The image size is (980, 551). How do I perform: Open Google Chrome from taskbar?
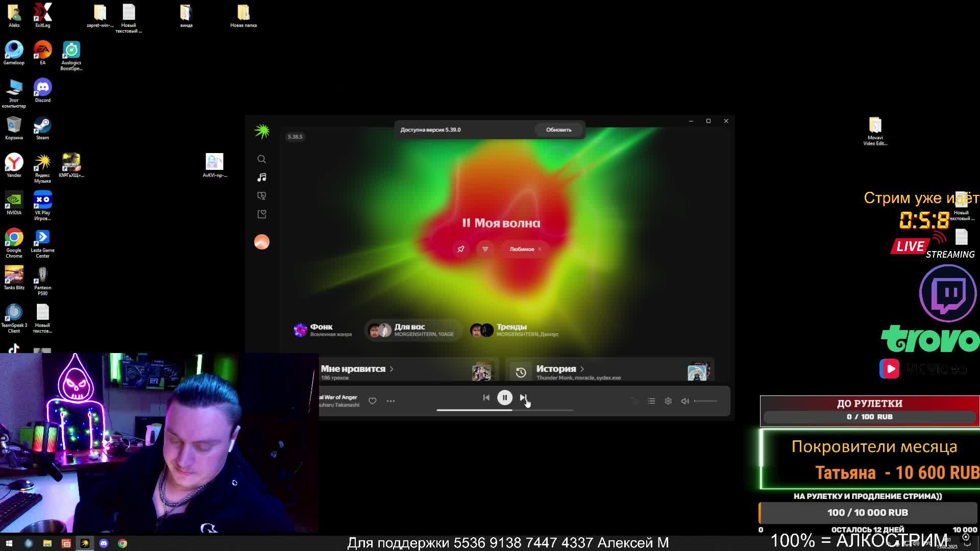tap(122, 543)
